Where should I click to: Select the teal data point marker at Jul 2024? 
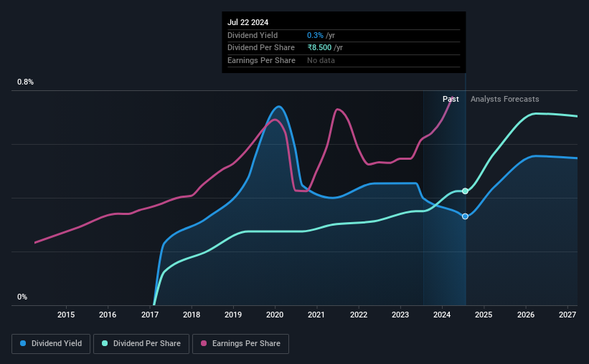[465, 191]
